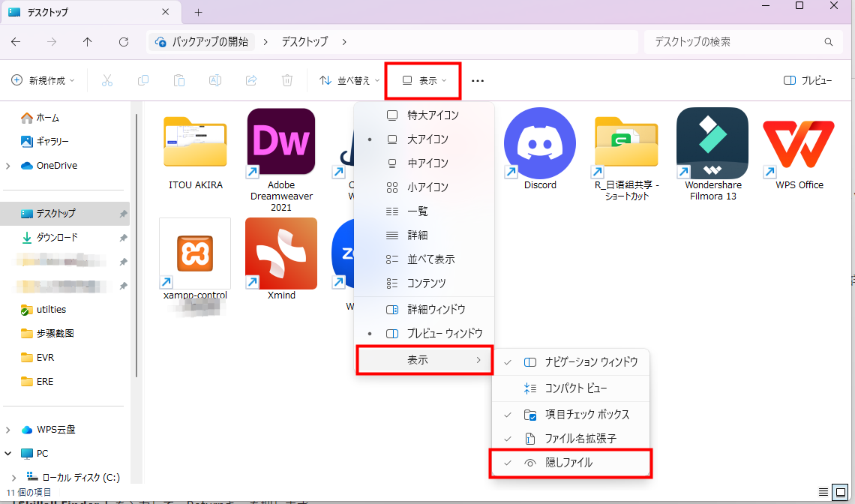Click the Delete icon in the toolbar
The height and width of the screenshot is (504, 855).
pos(286,80)
